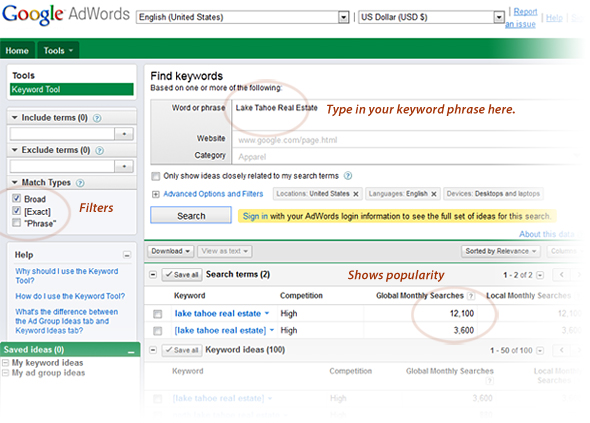Select Keyword Tool in Tools panel
Viewport: 590px width, 423px height.
(71, 90)
